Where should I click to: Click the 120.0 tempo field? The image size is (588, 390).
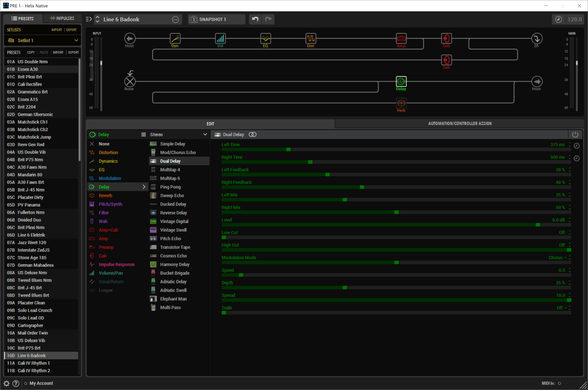click(575, 19)
